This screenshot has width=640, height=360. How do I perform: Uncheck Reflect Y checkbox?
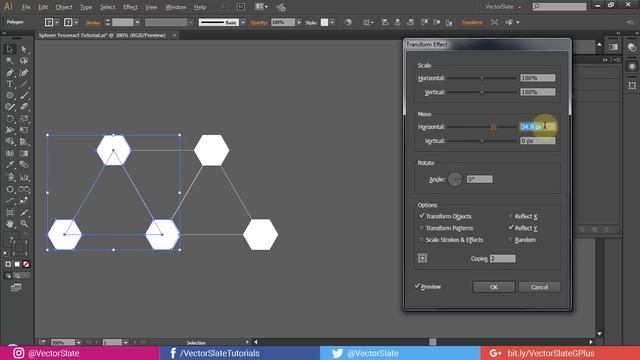(x=510, y=228)
